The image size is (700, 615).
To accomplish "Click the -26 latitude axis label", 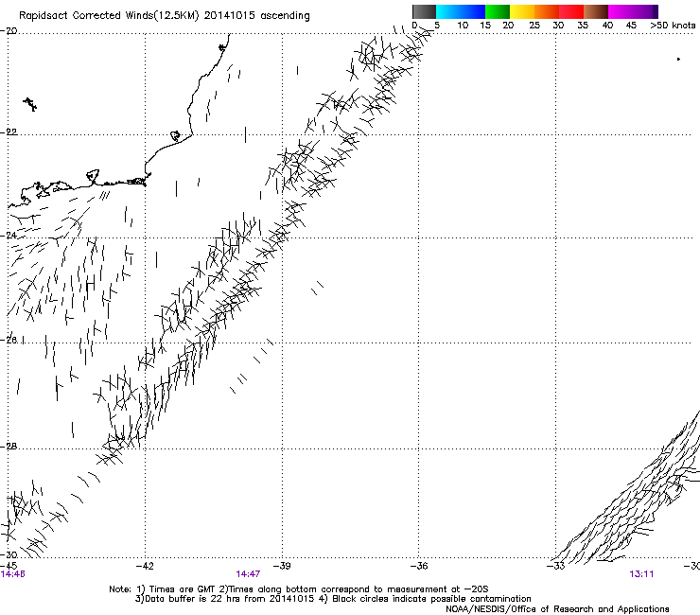I will click(9, 340).
